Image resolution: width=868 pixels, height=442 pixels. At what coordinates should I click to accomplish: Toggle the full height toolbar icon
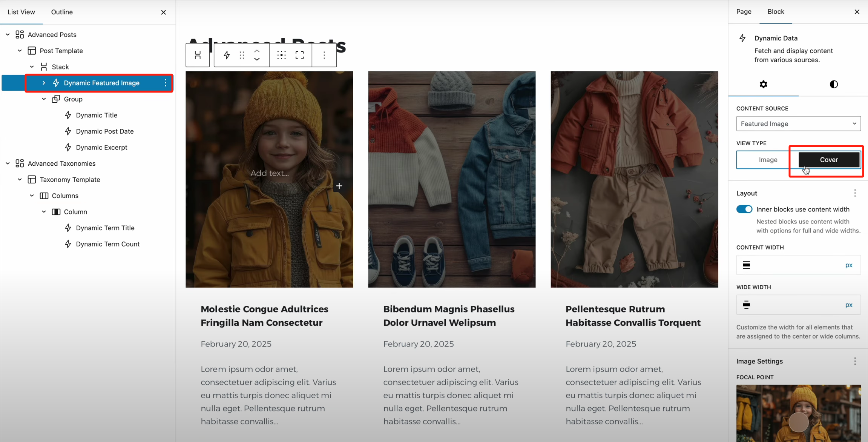pyautogui.click(x=300, y=55)
